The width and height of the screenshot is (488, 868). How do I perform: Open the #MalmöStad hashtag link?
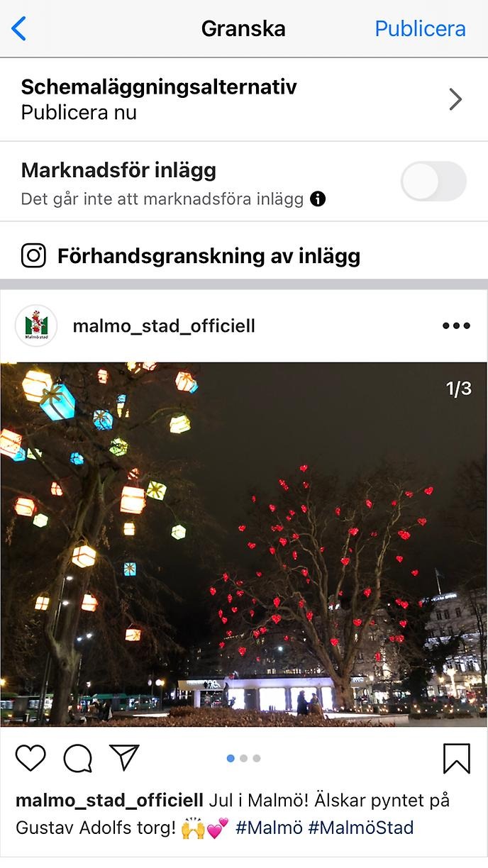tap(360, 828)
